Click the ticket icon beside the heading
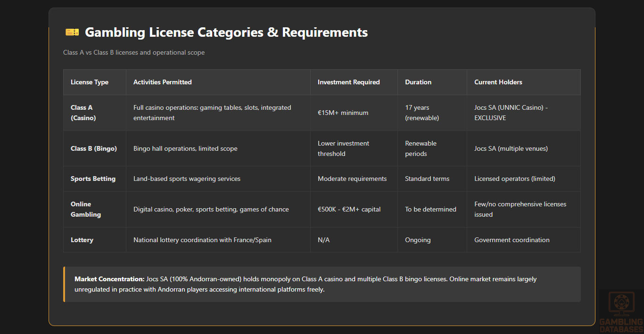 tap(72, 32)
